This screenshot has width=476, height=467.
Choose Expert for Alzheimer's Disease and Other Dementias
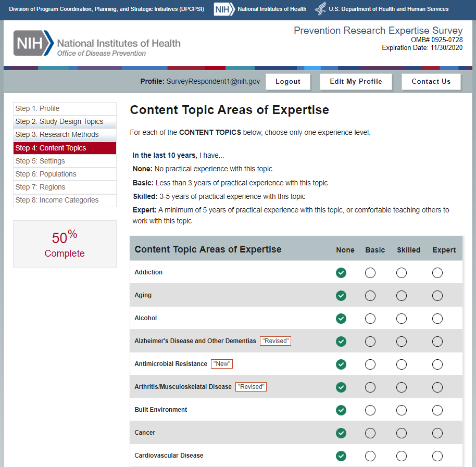point(437,342)
